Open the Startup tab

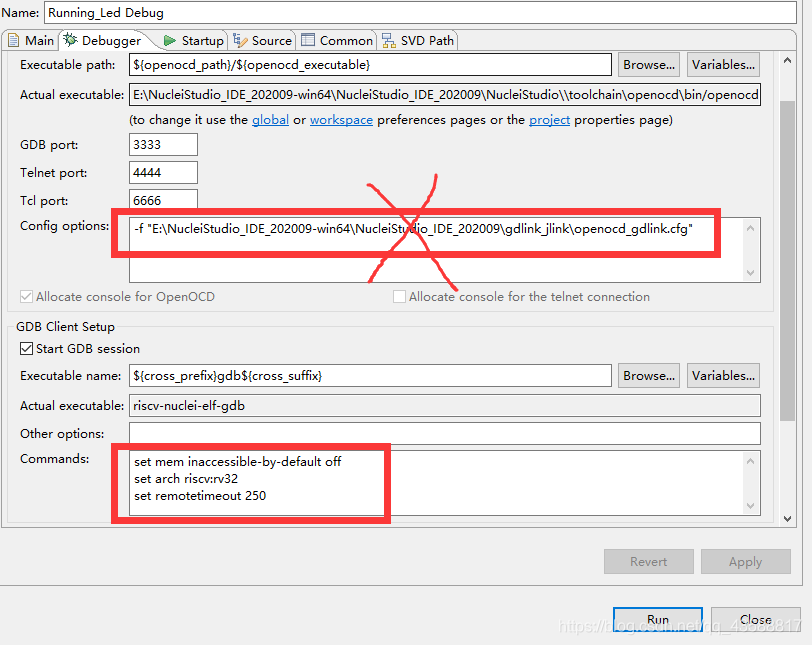point(194,40)
